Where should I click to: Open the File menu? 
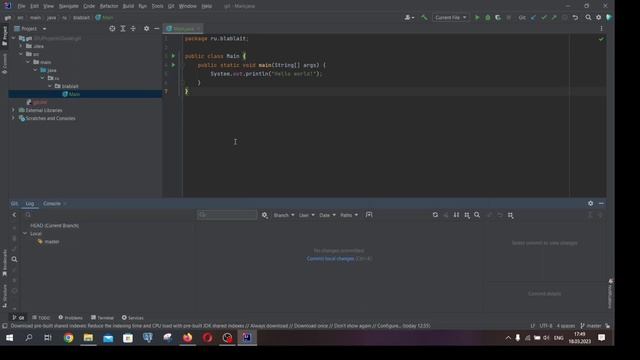pos(21,6)
